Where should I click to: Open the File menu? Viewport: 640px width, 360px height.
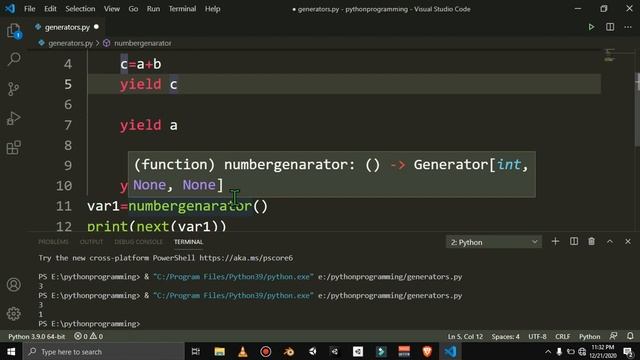pos(29,9)
